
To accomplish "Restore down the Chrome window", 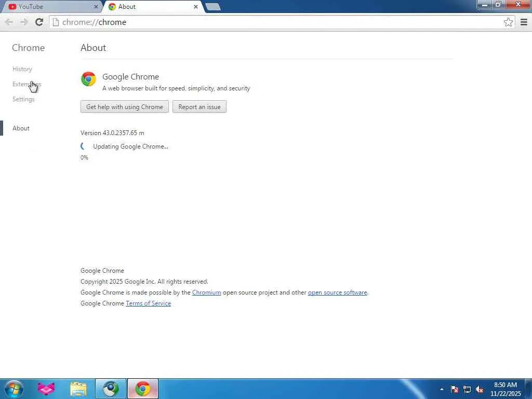I will tap(498, 5).
